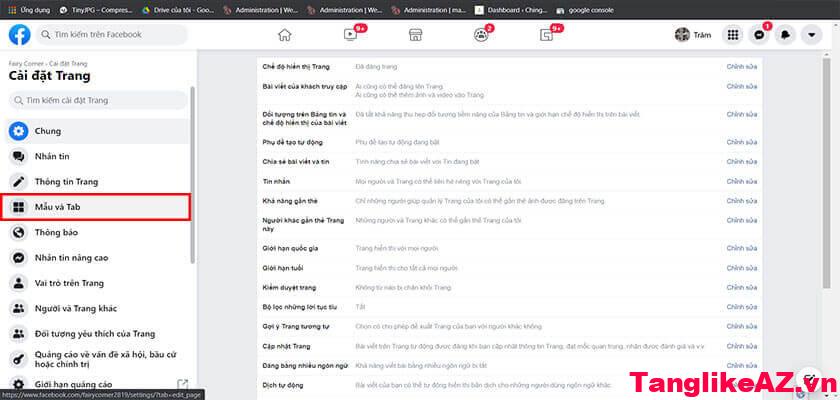Select the Chung settings section
This screenshot has height=400, width=840.
(97, 131)
